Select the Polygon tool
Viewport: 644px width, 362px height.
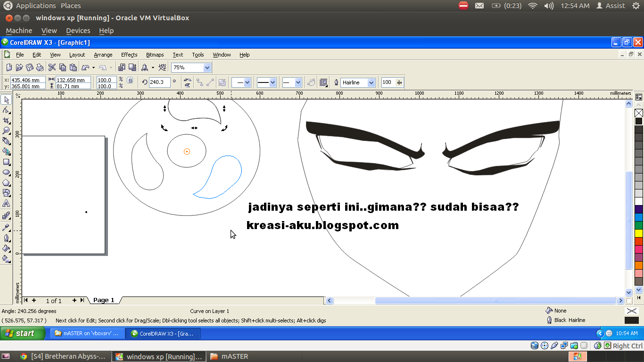pos(6,182)
